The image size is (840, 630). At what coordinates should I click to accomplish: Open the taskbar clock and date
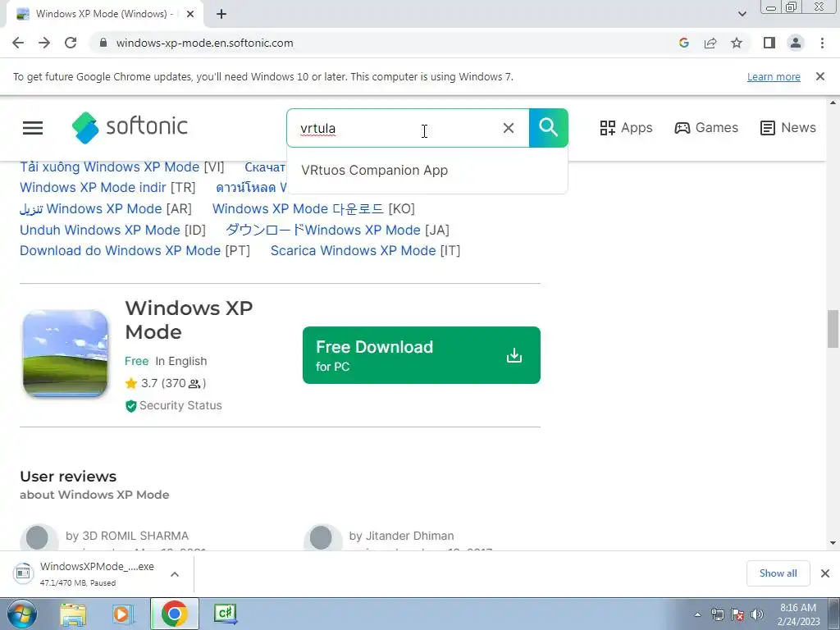tap(798, 614)
